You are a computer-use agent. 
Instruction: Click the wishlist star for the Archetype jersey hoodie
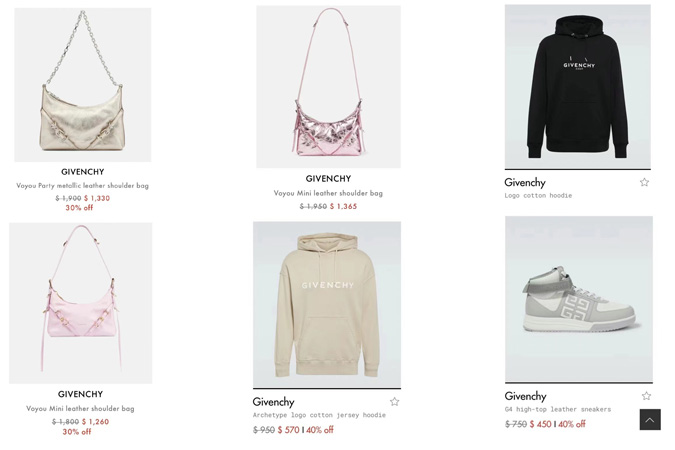pos(394,401)
